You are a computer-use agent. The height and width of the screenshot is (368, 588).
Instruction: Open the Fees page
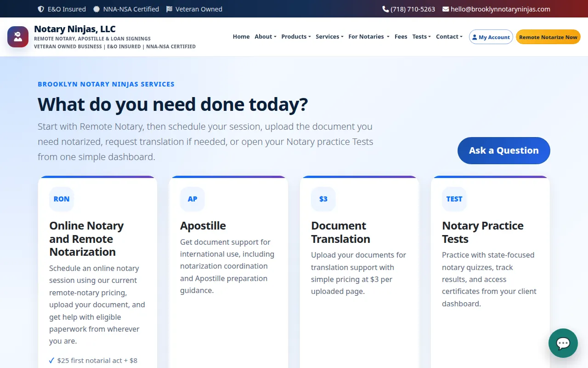click(401, 37)
